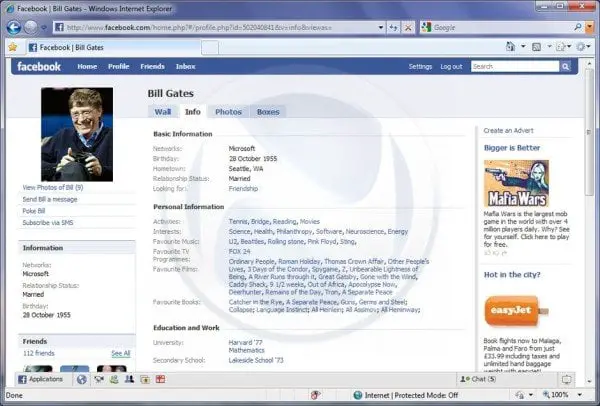Open Friends in Facebook navigation

[x=152, y=67]
